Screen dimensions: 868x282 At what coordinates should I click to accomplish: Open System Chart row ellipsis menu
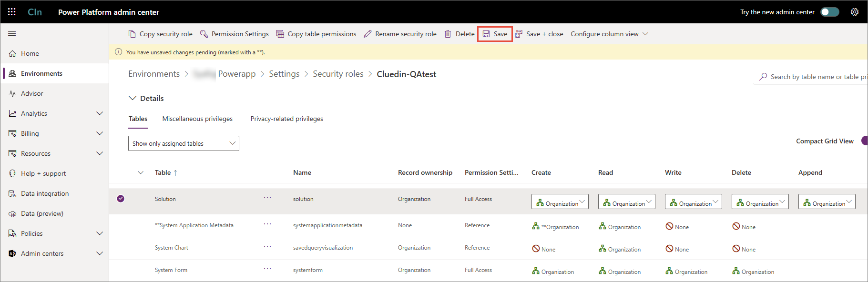(267, 246)
